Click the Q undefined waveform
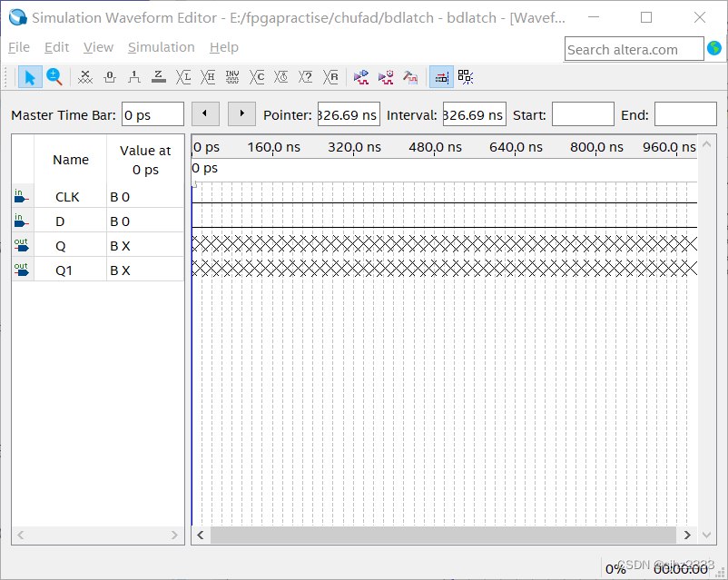 444,243
